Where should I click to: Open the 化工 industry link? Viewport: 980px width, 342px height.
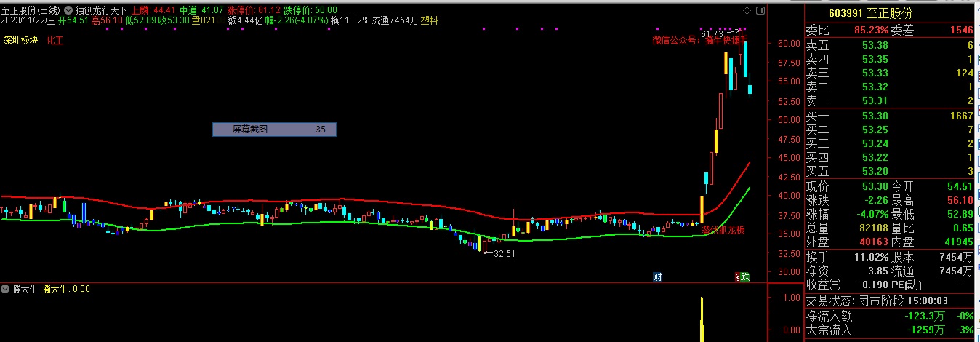point(55,41)
